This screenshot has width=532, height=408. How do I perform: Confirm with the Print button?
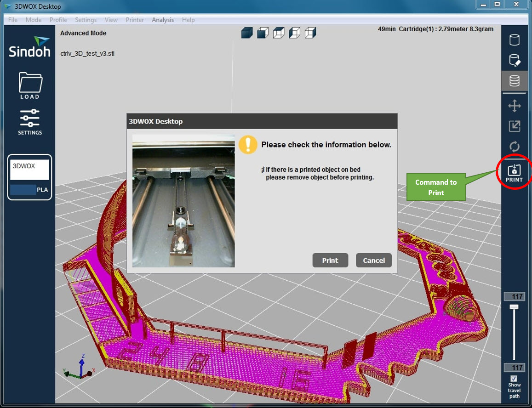coord(330,260)
